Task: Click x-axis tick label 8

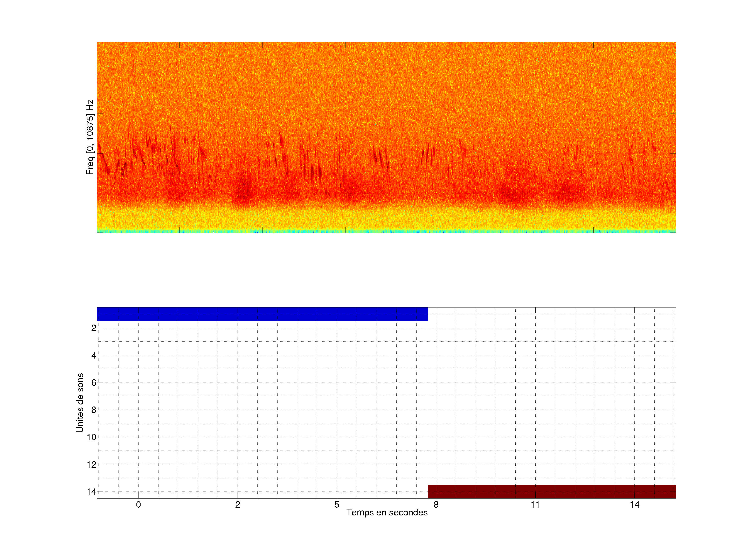Action: 436,505
